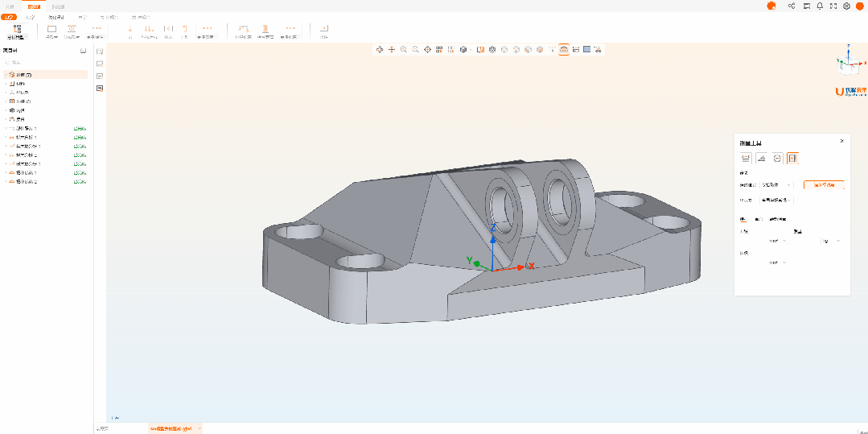This screenshot has height=434, width=868.
Task: Switch to the first top tab
Action: click(10, 6)
